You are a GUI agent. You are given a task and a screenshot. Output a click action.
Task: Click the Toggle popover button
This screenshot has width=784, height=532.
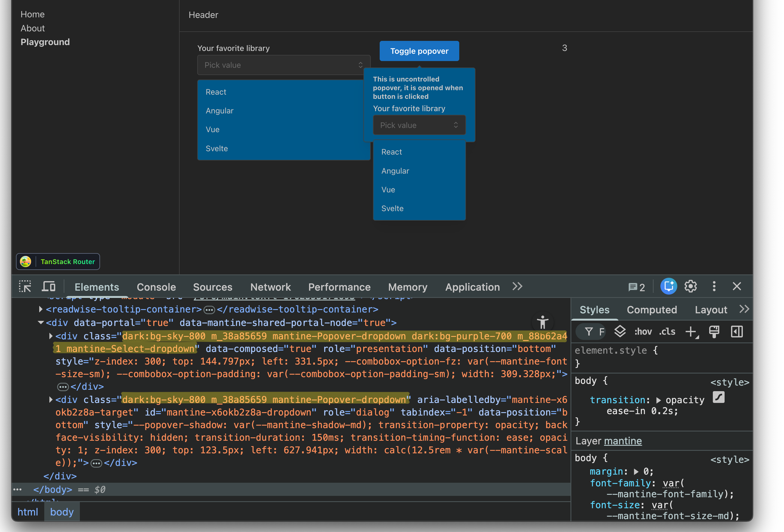(x=419, y=51)
